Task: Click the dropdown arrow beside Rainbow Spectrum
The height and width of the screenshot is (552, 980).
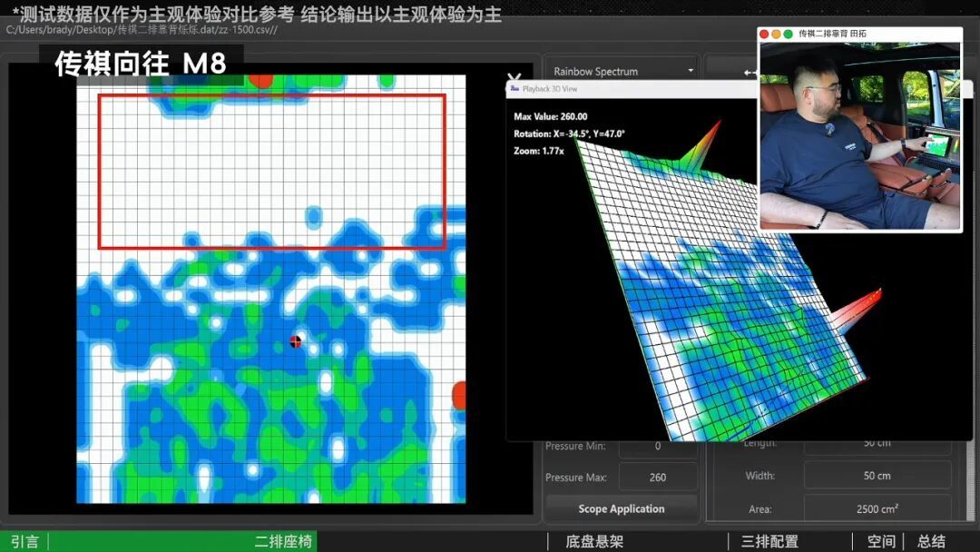Action: [x=690, y=71]
